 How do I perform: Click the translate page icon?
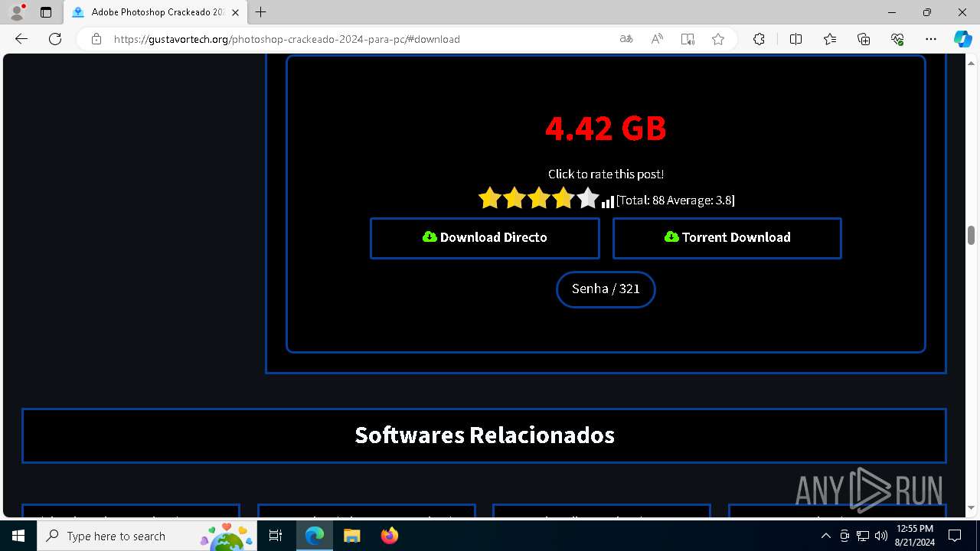(x=626, y=39)
